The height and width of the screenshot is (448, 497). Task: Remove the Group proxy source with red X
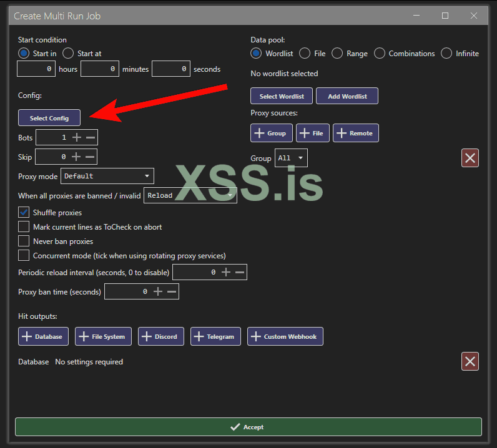470,158
